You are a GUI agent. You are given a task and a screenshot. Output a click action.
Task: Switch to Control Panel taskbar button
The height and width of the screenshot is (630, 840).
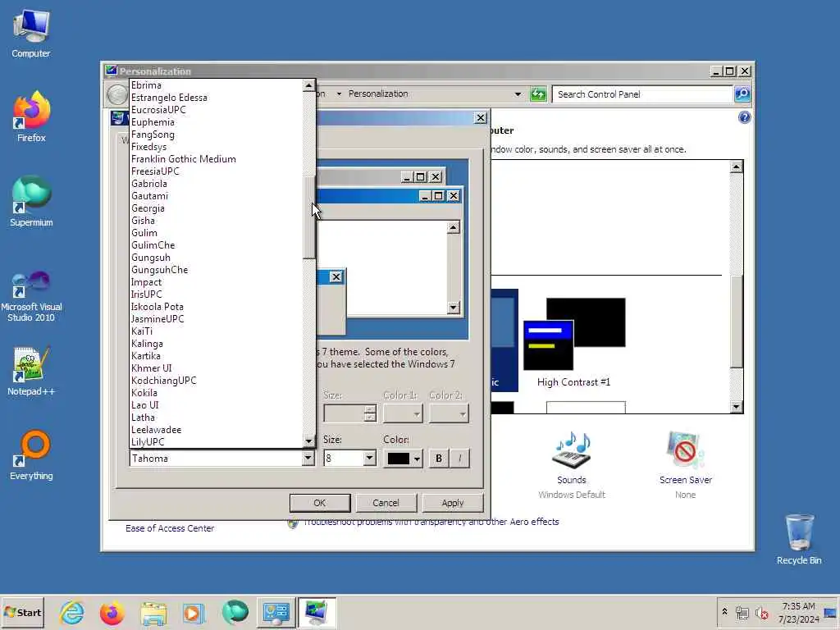click(x=276, y=612)
